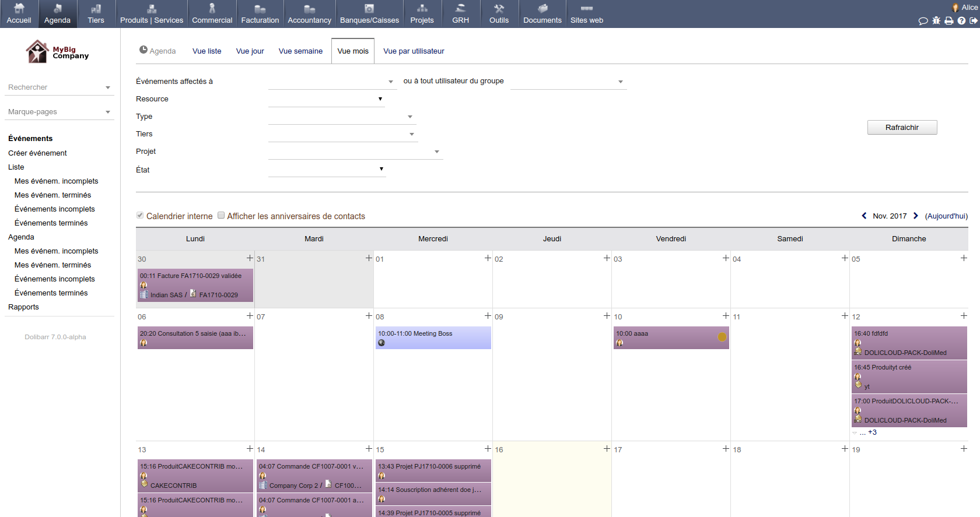Switch to Vue semaine tab
The image size is (980, 517).
[300, 51]
